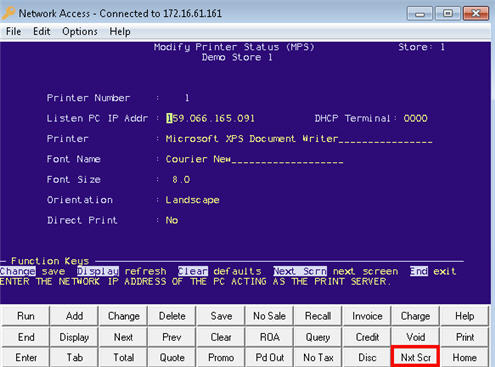The image size is (495, 367).
Task: Click the Run button
Action: coord(26,316)
